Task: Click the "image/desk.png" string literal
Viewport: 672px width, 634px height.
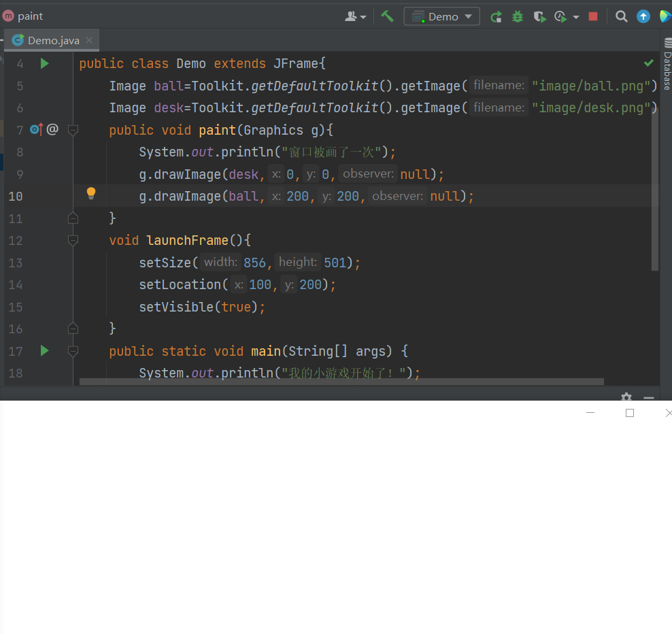Action: (x=592, y=107)
